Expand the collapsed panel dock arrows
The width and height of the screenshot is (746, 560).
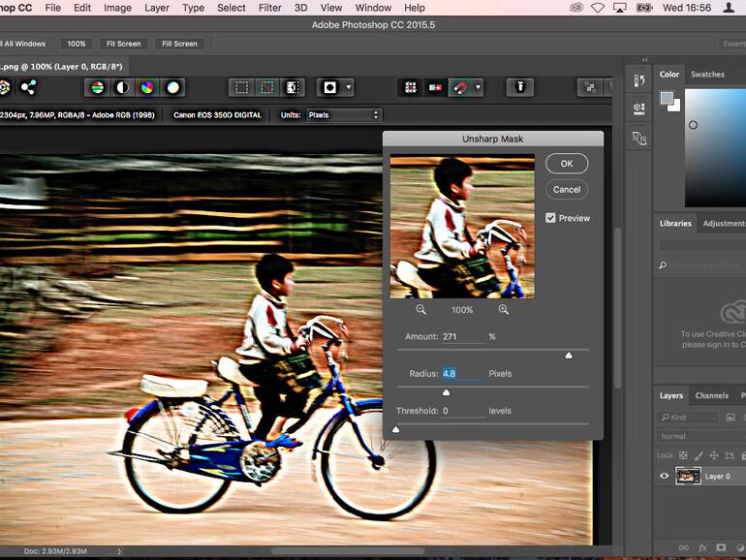pyautogui.click(x=644, y=60)
